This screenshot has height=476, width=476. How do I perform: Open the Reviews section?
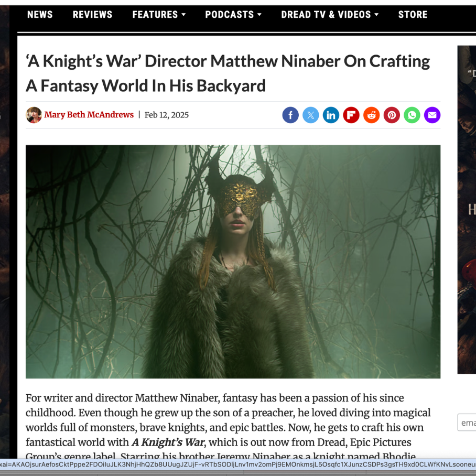(92, 15)
